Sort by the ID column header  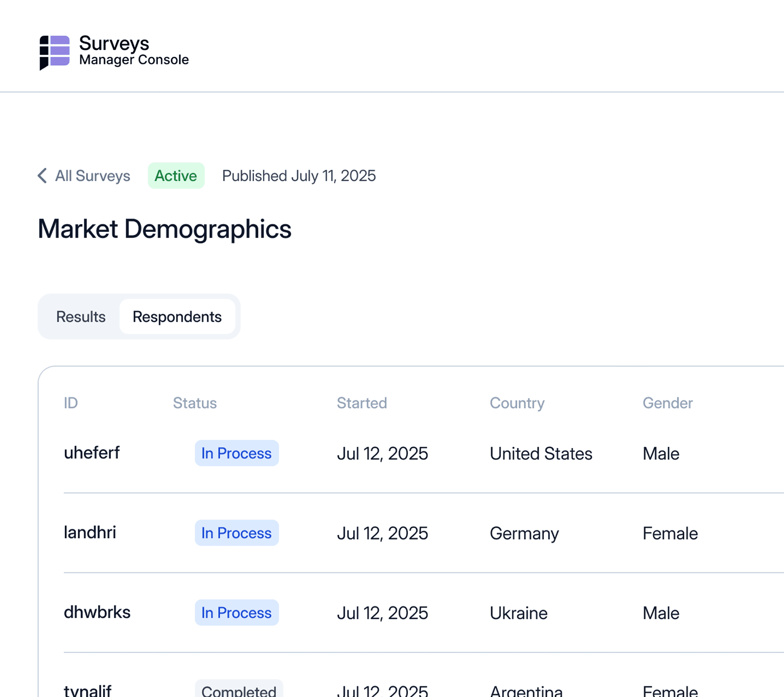coord(71,403)
